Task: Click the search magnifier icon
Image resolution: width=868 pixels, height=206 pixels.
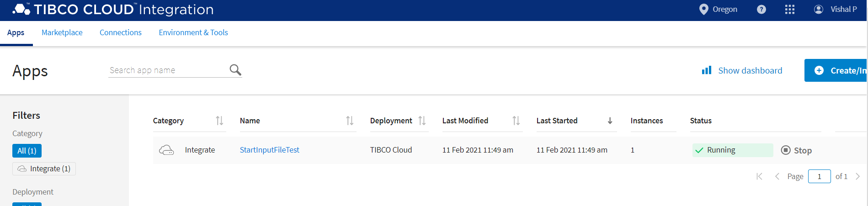Action: click(235, 70)
